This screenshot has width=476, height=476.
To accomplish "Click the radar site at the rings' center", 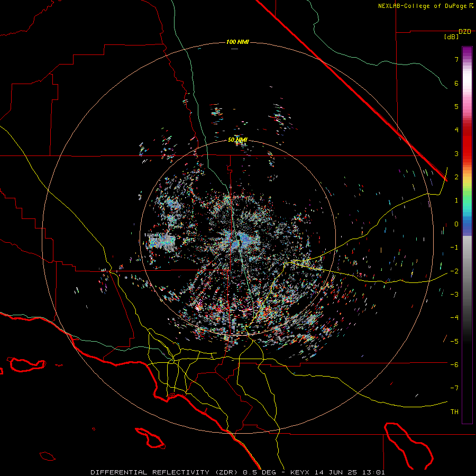I will pyautogui.click(x=237, y=237).
